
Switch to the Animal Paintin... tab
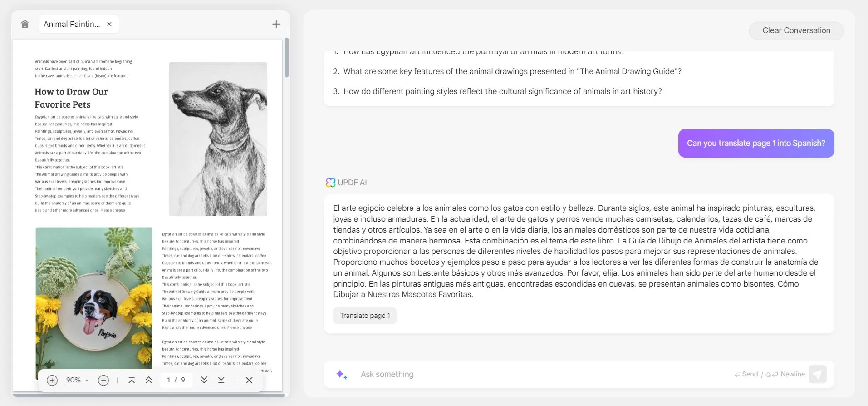pos(72,24)
